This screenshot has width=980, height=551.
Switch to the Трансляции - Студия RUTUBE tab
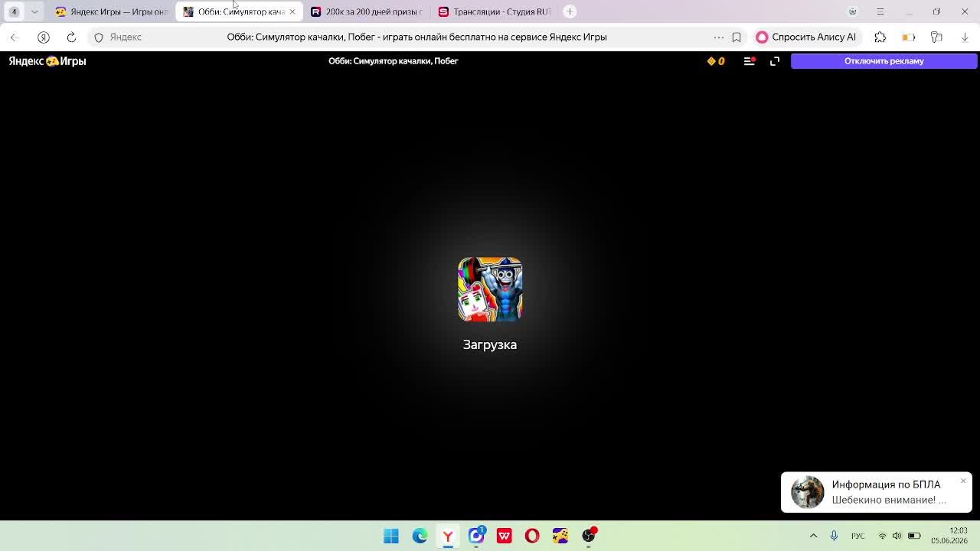(x=495, y=11)
